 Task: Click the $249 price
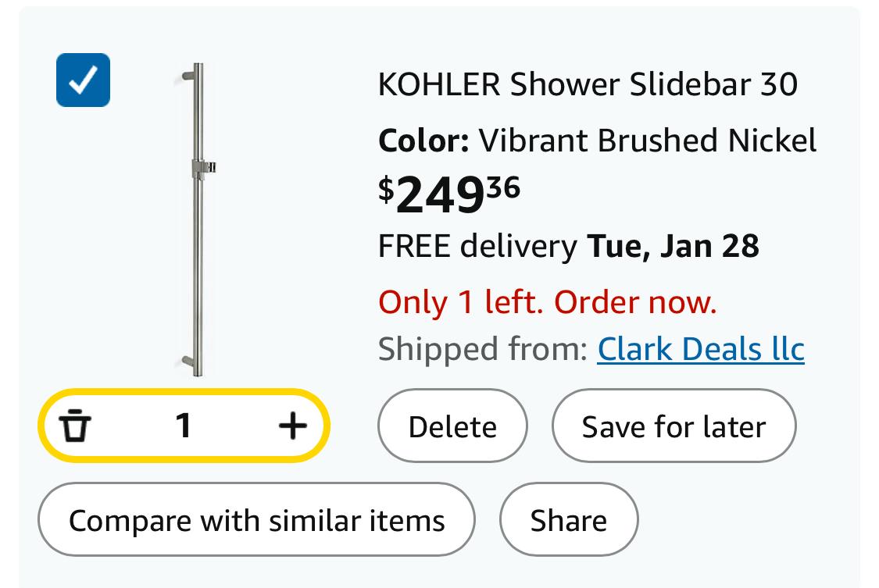click(439, 195)
